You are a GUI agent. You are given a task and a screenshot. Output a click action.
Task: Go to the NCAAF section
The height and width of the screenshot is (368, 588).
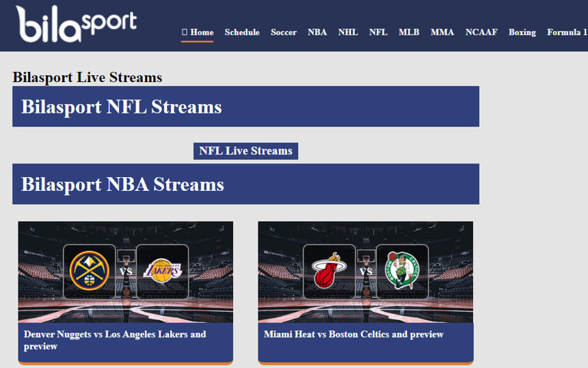coord(481,32)
